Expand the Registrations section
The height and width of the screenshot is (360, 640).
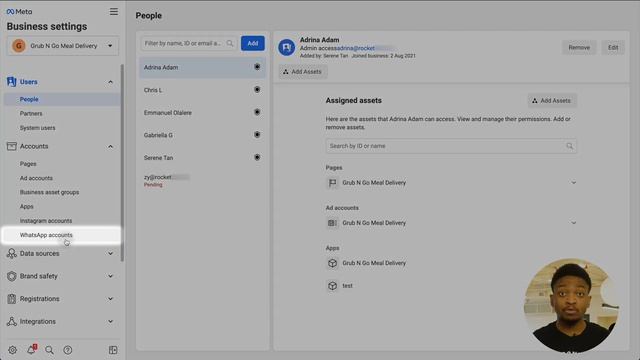point(111,299)
